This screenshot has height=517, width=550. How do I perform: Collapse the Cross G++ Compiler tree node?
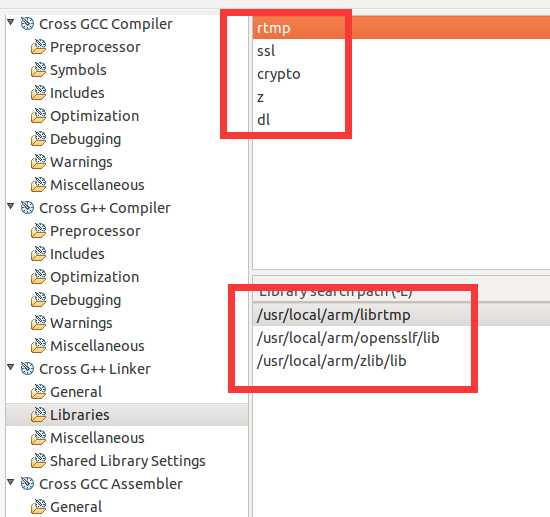click(11, 207)
